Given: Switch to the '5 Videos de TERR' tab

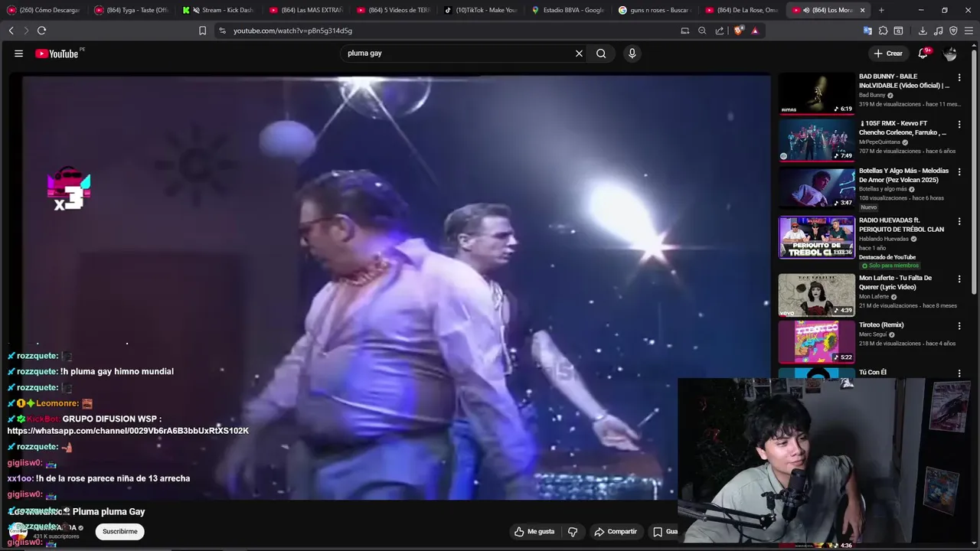Looking at the screenshot, I should [x=393, y=10].
